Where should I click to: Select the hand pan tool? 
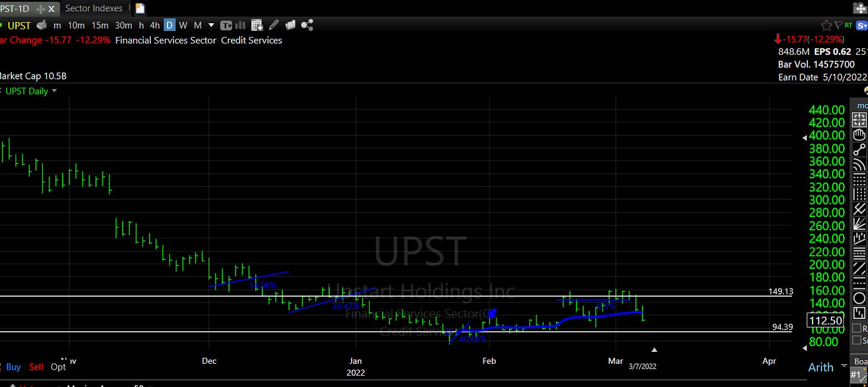click(x=859, y=134)
